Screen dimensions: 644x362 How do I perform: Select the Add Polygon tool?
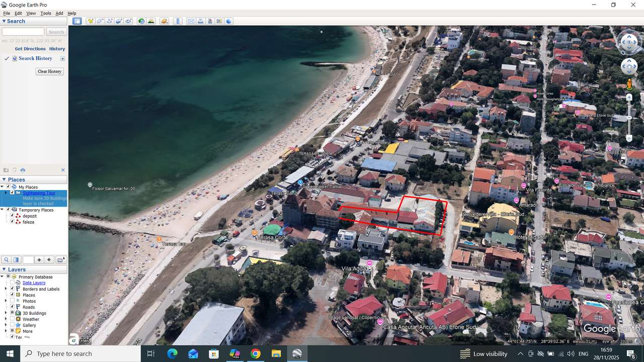100,21
